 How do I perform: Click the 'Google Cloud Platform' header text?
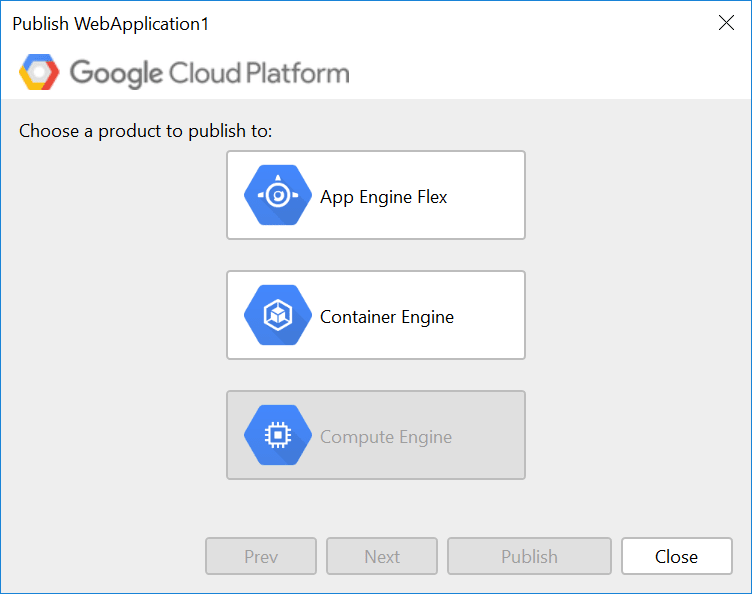(210, 73)
